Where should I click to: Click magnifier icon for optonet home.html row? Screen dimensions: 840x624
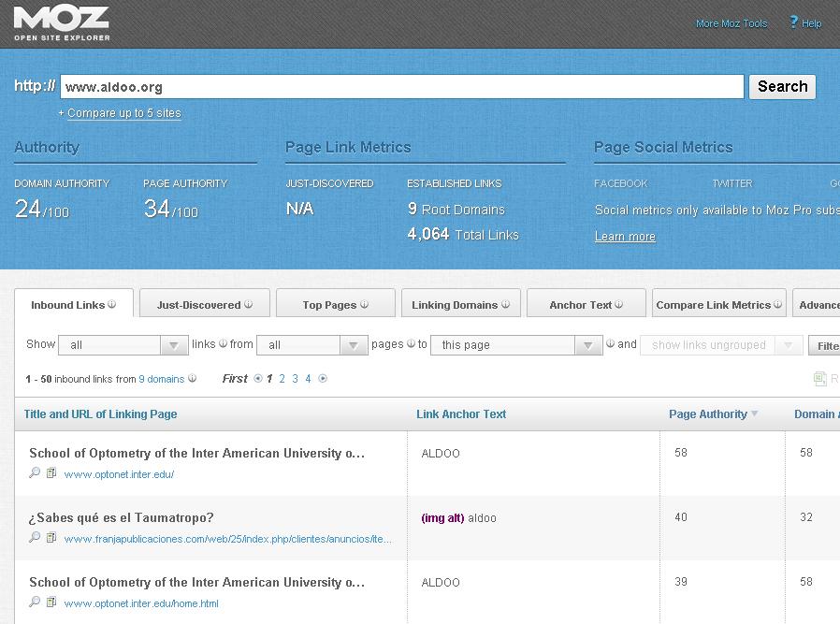[35, 602]
